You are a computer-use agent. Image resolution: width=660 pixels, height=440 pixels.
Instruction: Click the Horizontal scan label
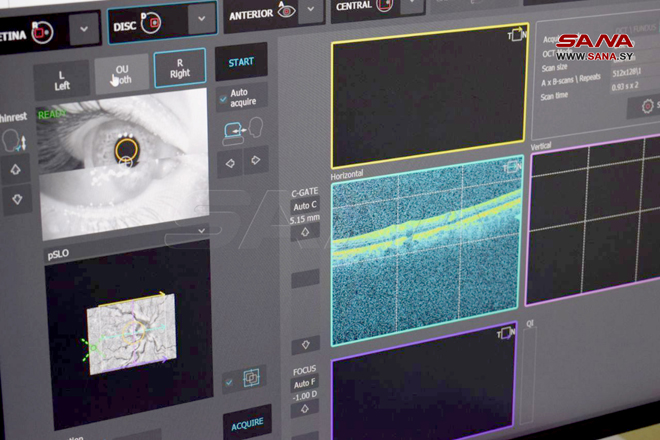pos(347,175)
